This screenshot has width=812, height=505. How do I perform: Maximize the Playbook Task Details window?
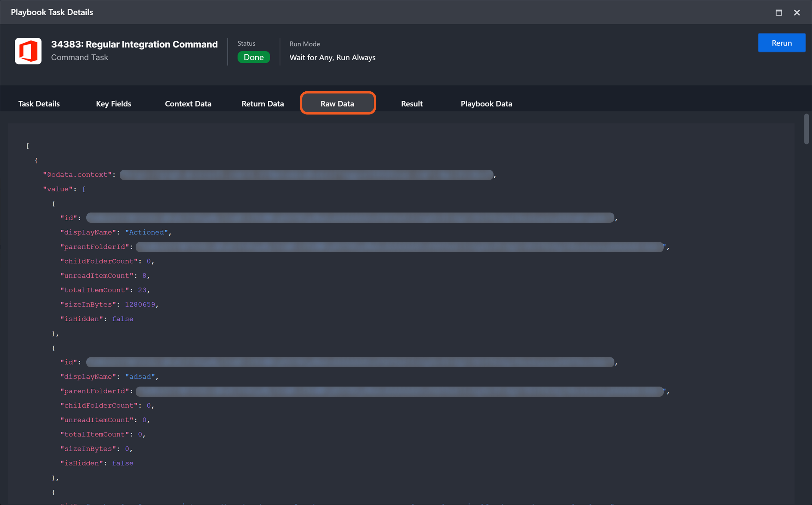click(x=779, y=13)
